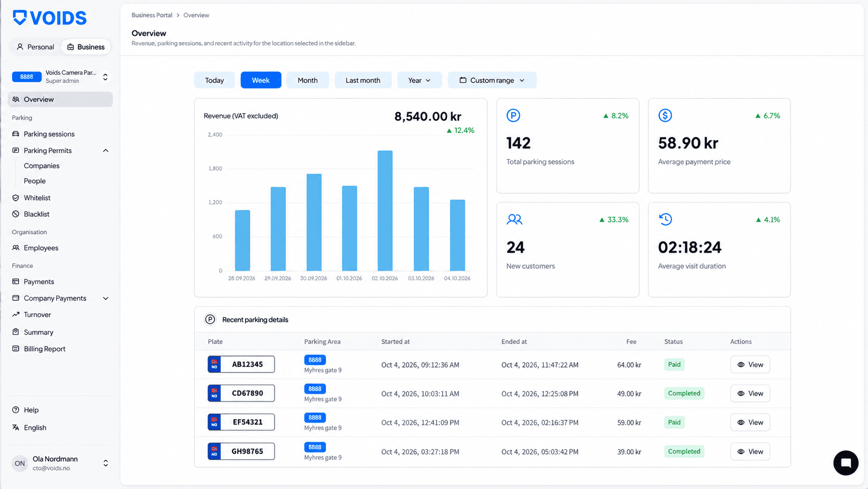Image resolution: width=868 pixels, height=489 pixels.
Task: Open Companies under Parking Permits
Action: click(42, 166)
